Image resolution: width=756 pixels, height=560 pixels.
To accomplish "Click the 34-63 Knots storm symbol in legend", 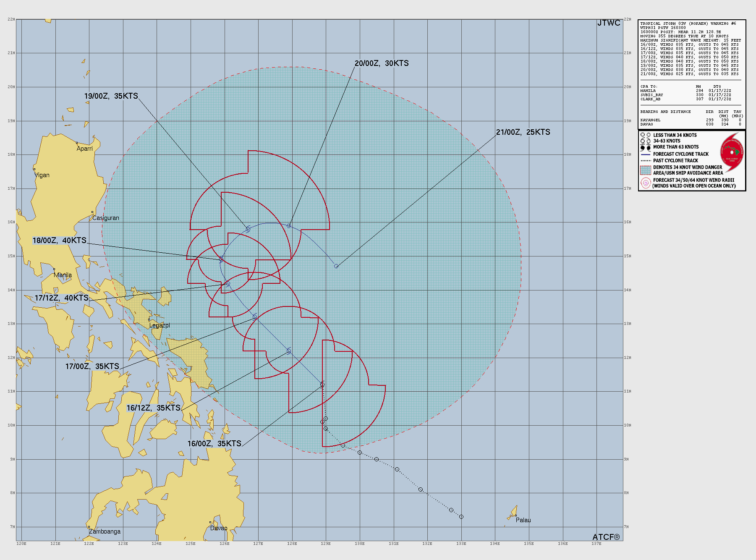I will (645, 141).
